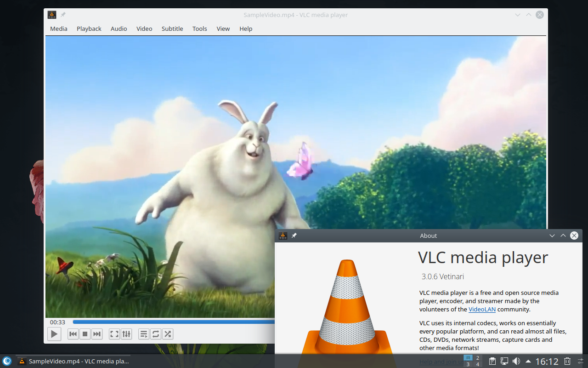Minimize the About dialog

click(x=552, y=236)
